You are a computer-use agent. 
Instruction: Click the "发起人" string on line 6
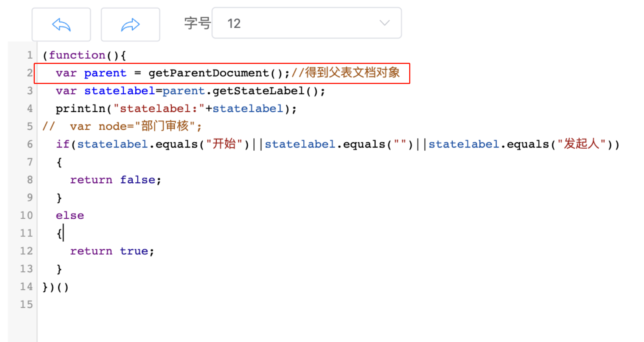click(x=582, y=144)
